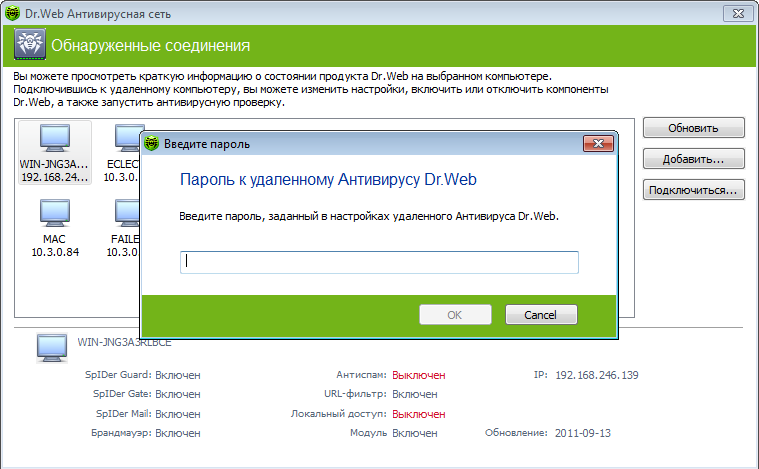Select the MAC computer at 10.3.0.84
759x469 pixels.
(54, 214)
